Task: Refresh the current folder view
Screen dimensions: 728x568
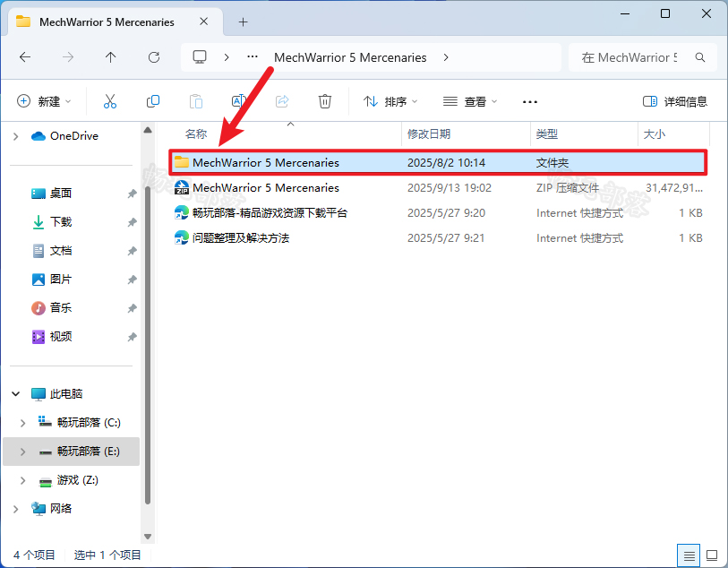Action: (154, 57)
